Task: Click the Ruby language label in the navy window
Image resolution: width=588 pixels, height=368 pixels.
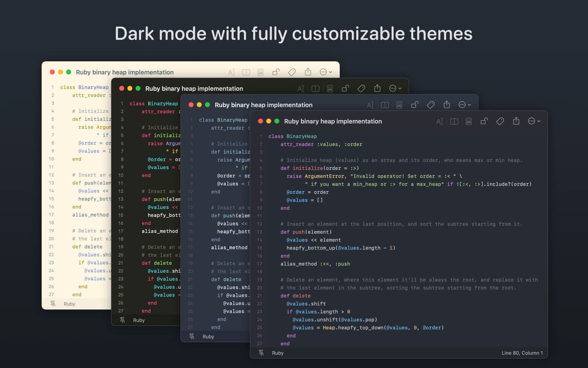Action: click(x=208, y=337)
